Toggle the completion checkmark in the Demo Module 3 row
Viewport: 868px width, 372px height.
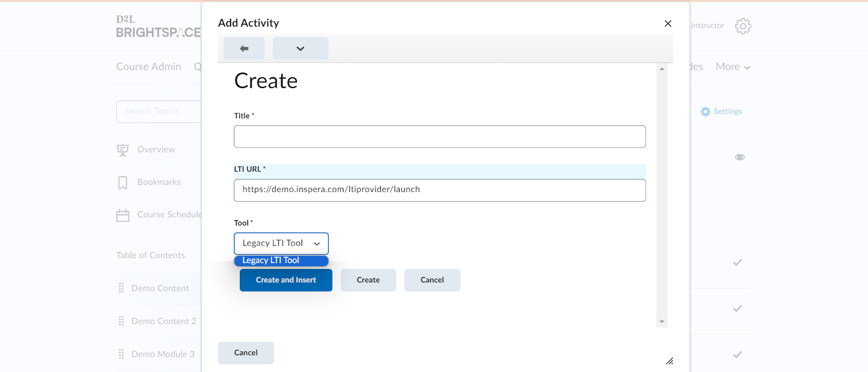(737, 355)
